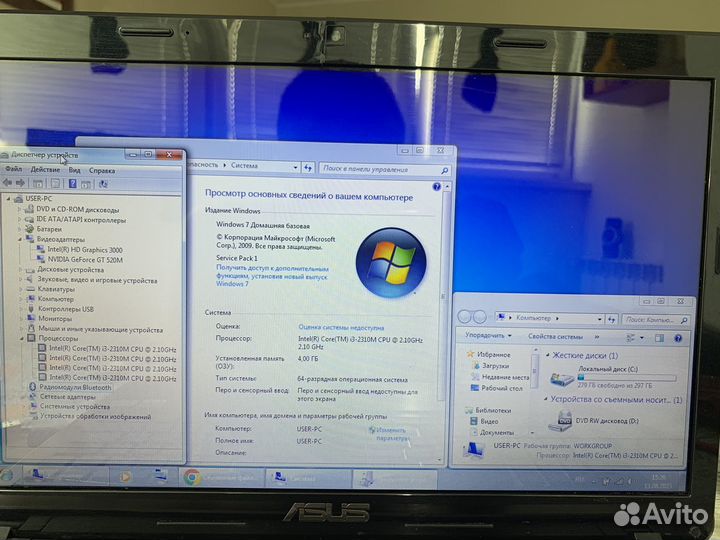This screenshot has height=540, width=720.
Task: Click forward button in Explorer window
Action: click(479, 317)
